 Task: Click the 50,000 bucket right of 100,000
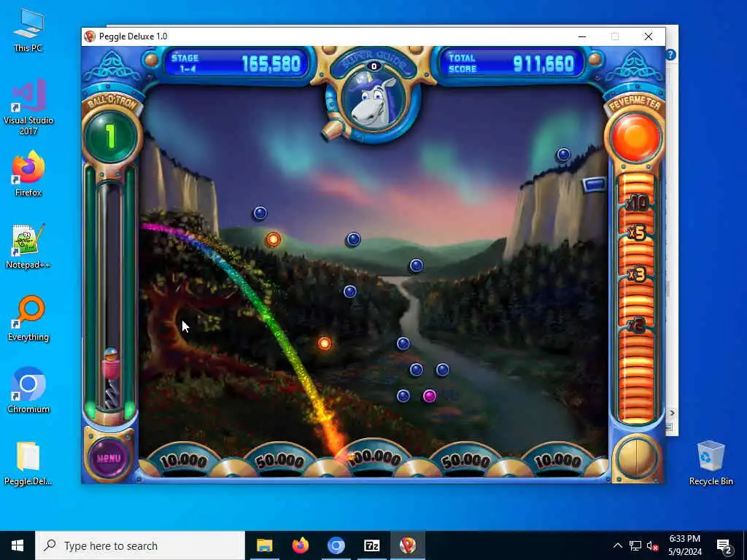pyautogui.click(x=466, y=461)
